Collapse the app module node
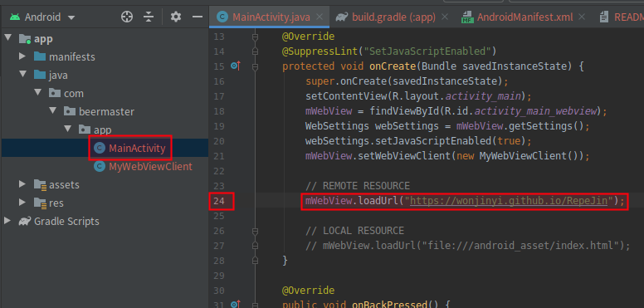The image size is (644, 308). [x=7, y=38]
